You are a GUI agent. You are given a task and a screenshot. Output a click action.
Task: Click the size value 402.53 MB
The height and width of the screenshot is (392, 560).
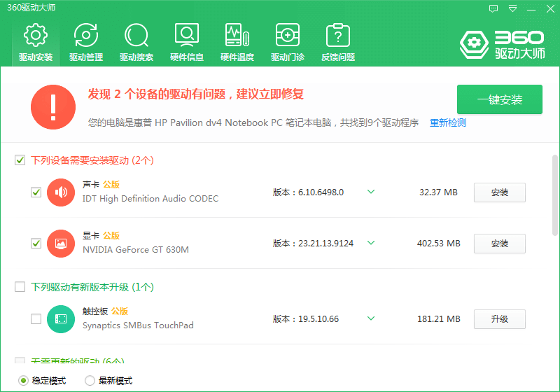(439, 244)
